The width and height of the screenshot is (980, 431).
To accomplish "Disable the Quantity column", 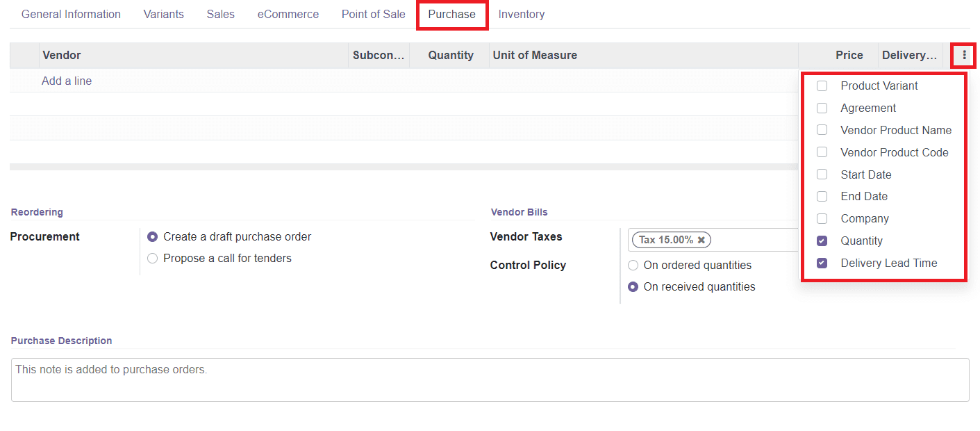I will [x=822, y=241].
